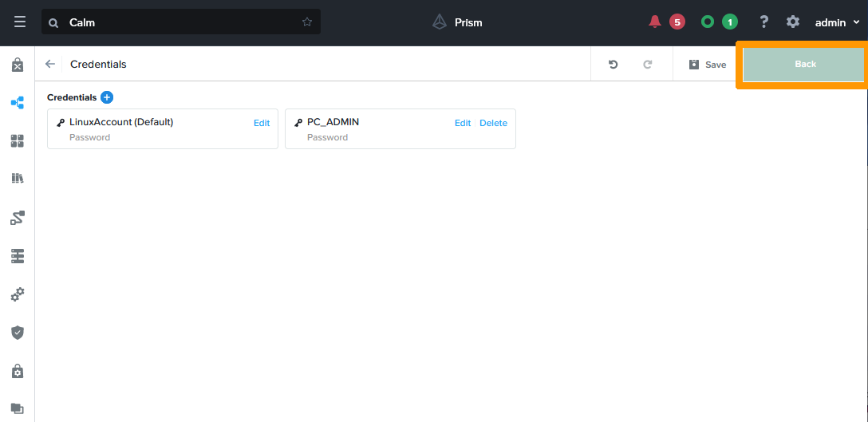
Task: Favorite Calm using the star icon
Action: (307, 22)
